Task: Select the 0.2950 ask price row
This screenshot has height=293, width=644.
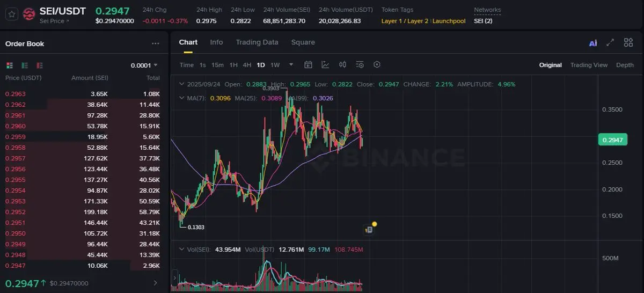Action: tap(82, 233)
